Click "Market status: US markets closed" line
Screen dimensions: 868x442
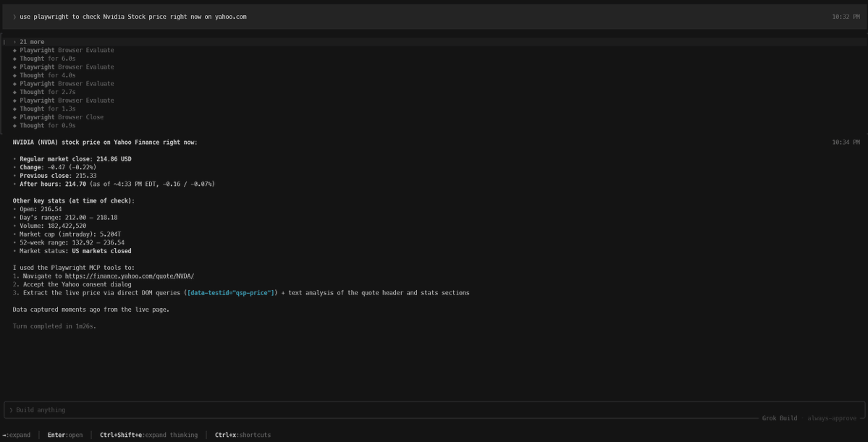point(75,250)
